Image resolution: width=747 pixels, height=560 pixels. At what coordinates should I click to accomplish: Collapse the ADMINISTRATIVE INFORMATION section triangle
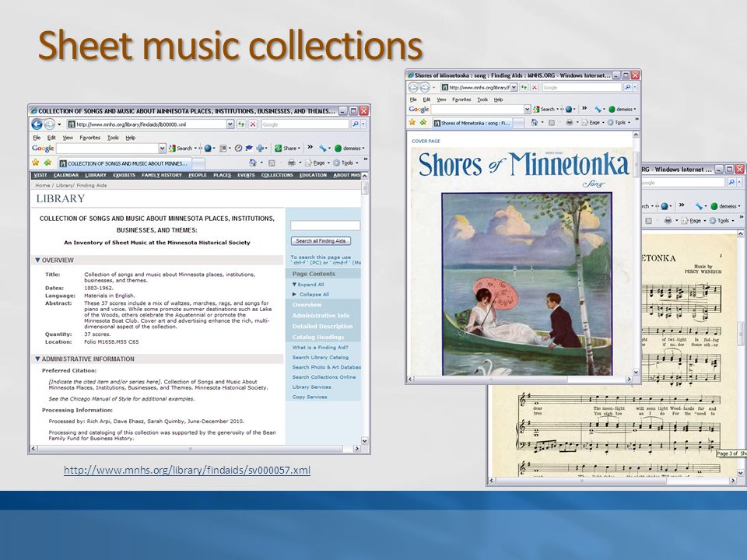37,359
